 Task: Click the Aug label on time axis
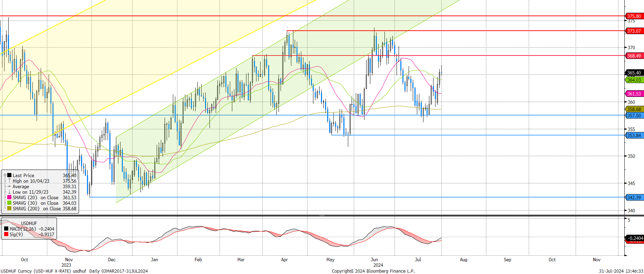(x=464, y=260)
